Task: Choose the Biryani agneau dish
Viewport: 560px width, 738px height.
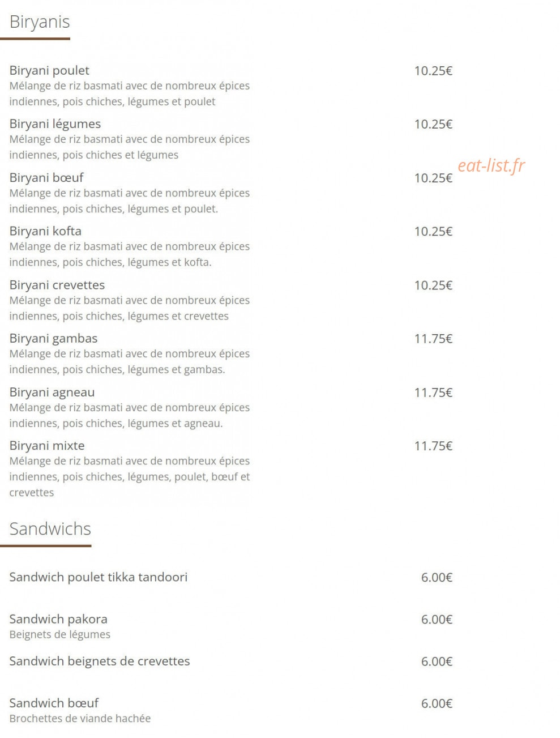Action: coord(52,393)
